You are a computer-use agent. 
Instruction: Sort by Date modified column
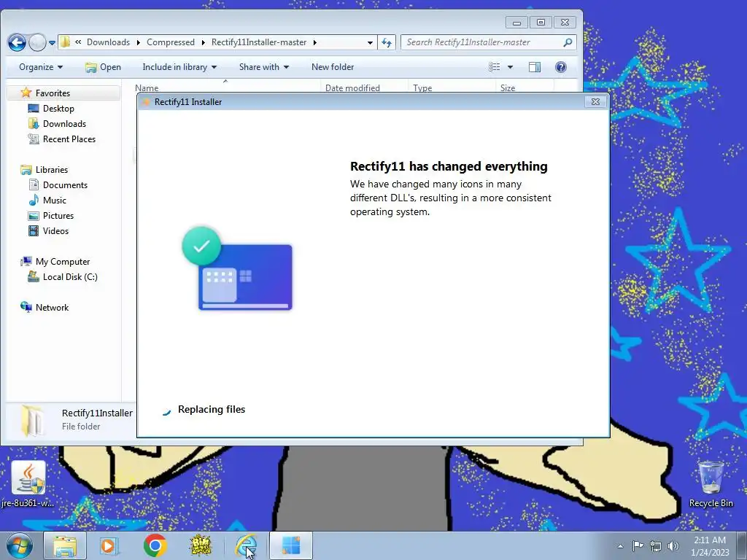(365, 87)
